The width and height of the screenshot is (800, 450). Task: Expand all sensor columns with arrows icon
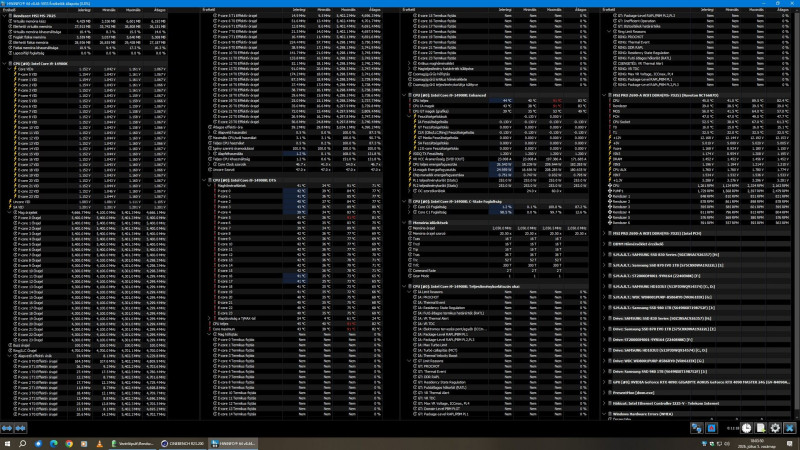(x=7, y=428)
